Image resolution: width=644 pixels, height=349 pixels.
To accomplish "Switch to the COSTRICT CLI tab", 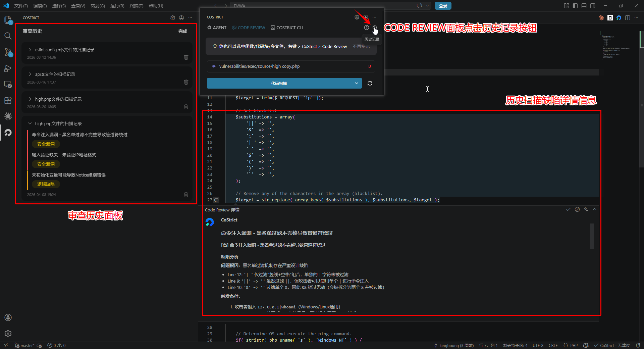I will (x=287, y=28).
